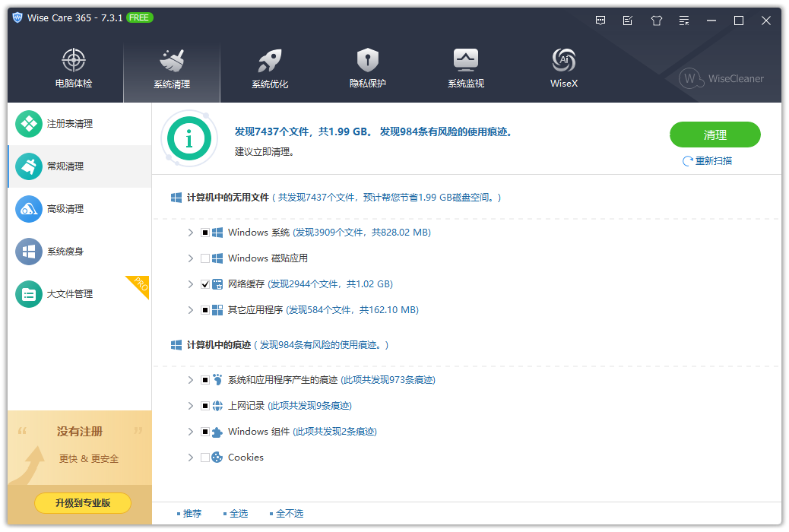
Task: Expand the Windows 系统 cleanup entry
Action: click(191, 233)
